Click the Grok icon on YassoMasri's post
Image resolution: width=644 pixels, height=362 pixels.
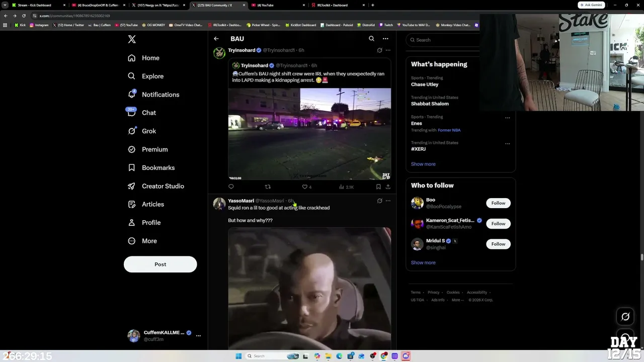pos(380,201)
